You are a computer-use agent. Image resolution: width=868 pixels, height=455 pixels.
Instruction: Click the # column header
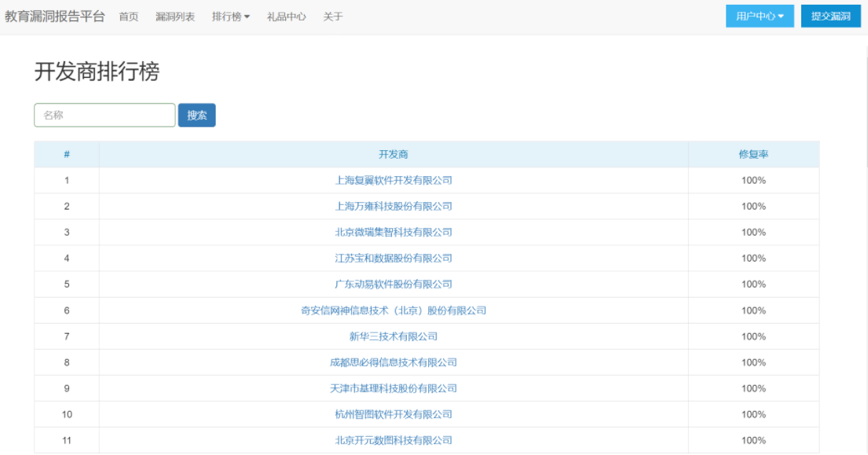click(67, 155)
